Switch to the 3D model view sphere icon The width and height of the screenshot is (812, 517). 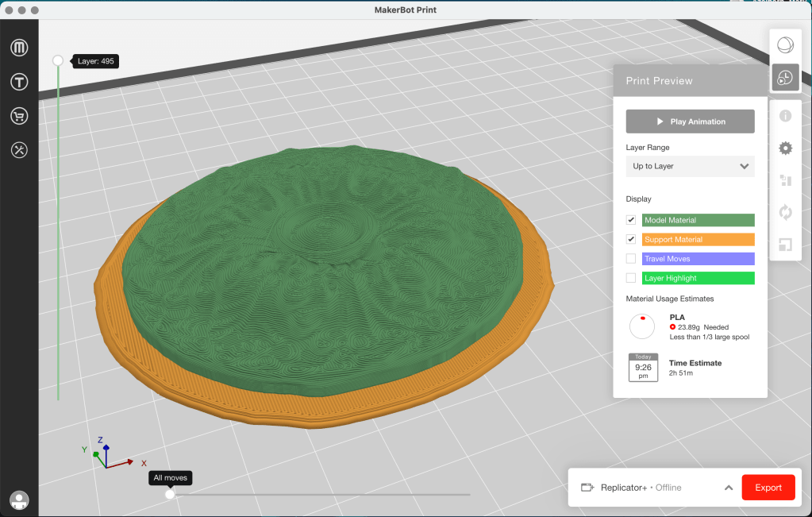click(785, 44)
